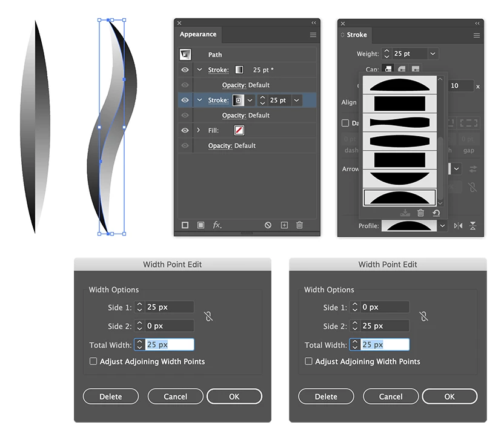Open the fx Add New Effect menu
Image resolution: width=504 pixels, height=442 pixels.
(217, 225)
